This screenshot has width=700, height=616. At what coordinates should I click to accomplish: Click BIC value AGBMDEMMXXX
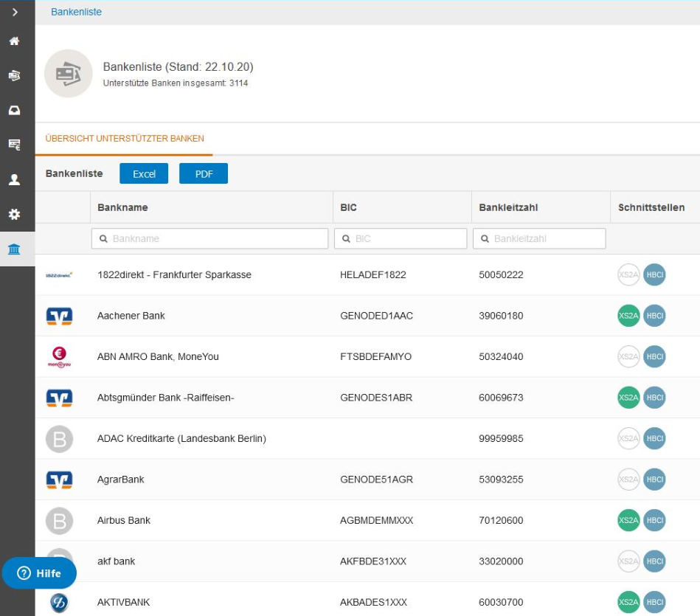[x=376, y=521]
